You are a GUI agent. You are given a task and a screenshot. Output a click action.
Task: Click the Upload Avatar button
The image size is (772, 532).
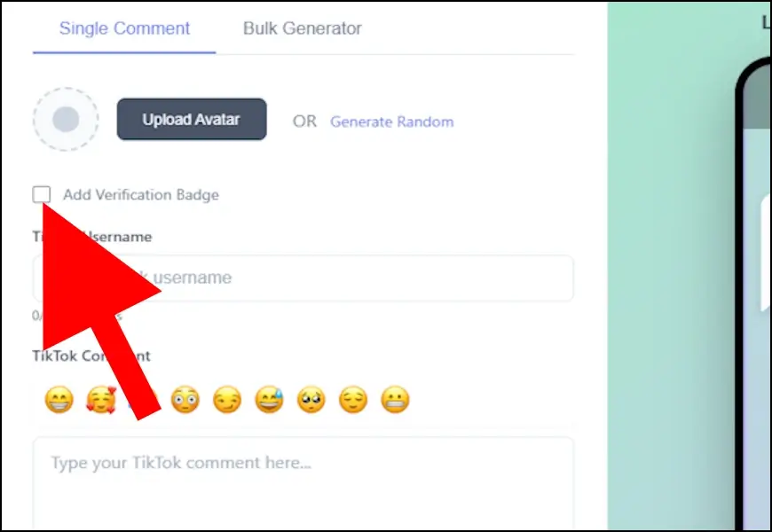(x=192, y=119)
